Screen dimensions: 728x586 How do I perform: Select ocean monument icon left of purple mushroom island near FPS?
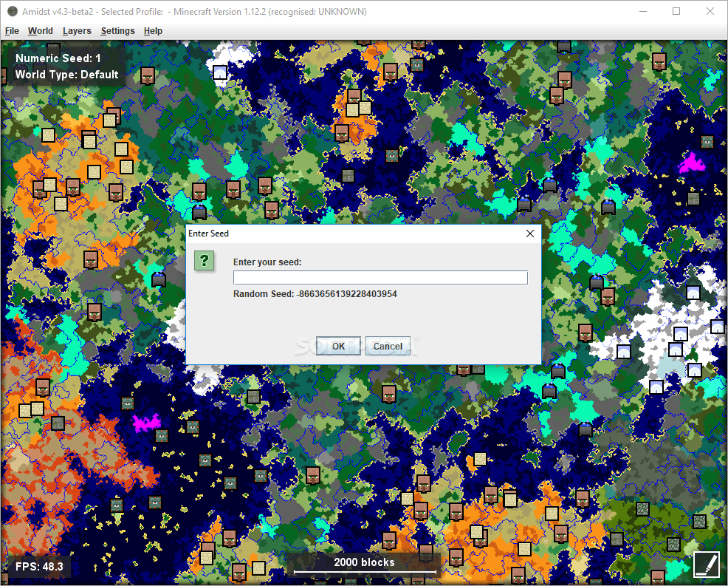point(128,403)
